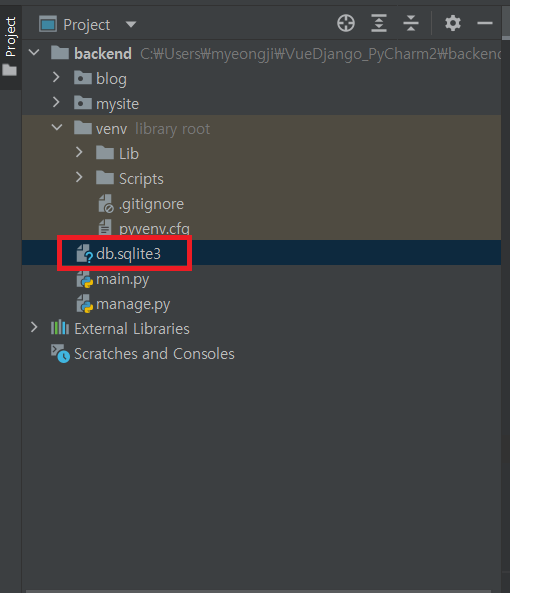Viewport: 535px width, 593px height.
Task: Select the Lib folder label
Action: point(129,154)
